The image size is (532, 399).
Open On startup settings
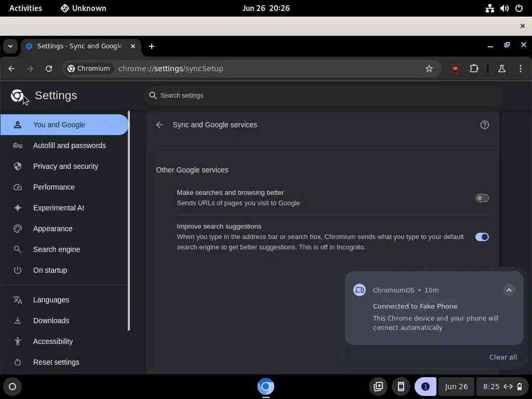click(x=64, y=270)
